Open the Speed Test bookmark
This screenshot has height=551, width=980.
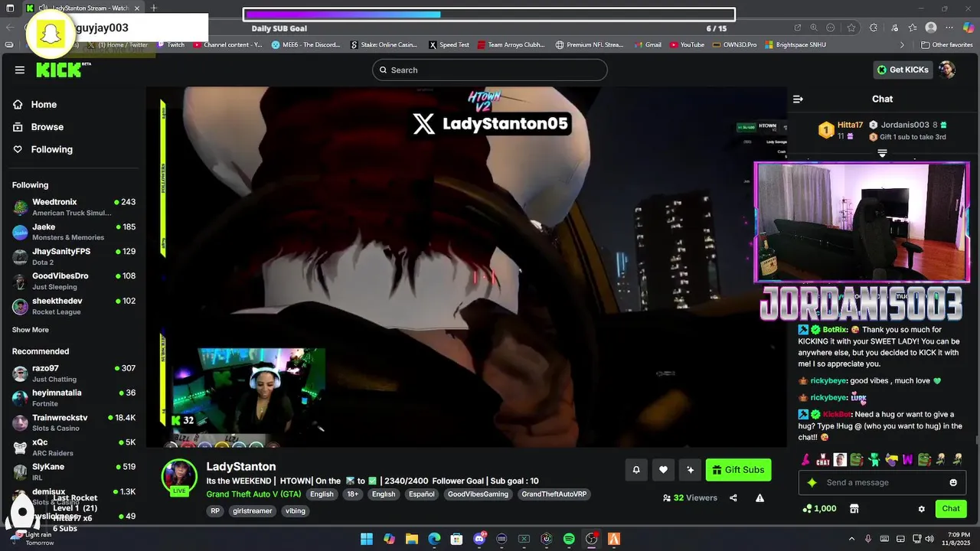point(449,45)
